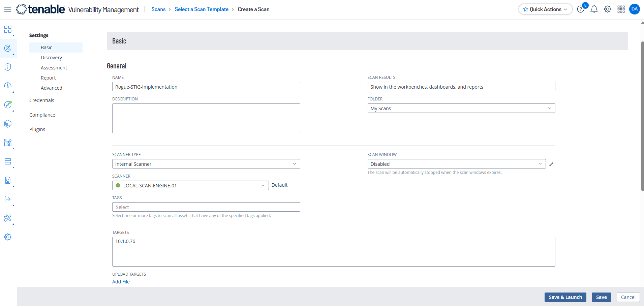Click the notifications bell icon
Screen dimensions: 644x306
(x=594, y=9)
